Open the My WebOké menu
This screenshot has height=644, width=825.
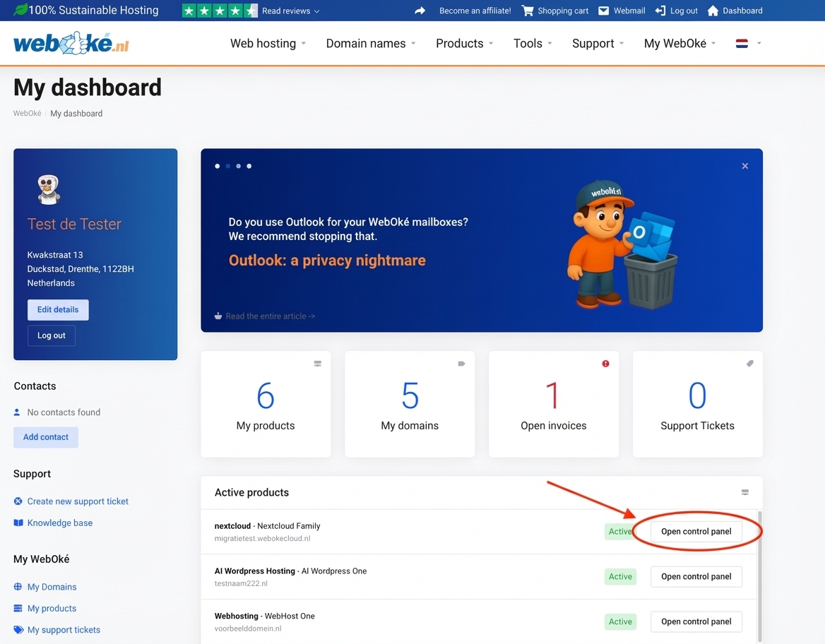(x=679, y=44)
